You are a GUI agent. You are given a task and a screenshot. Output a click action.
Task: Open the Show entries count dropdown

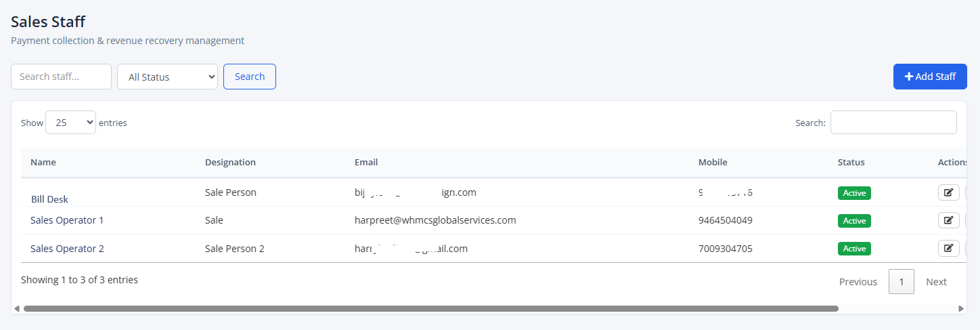click(x=70, y=123)
